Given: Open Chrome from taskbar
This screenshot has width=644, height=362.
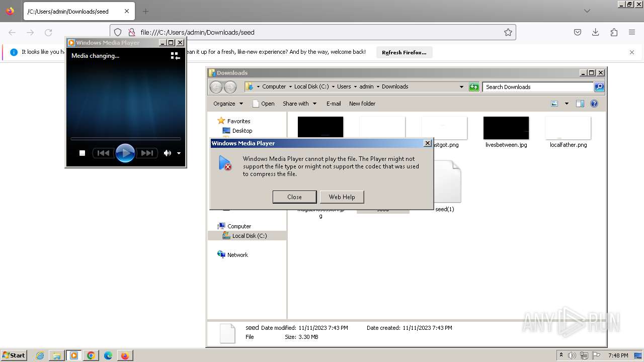Looking at the screenshot, I should pos(91,355).
